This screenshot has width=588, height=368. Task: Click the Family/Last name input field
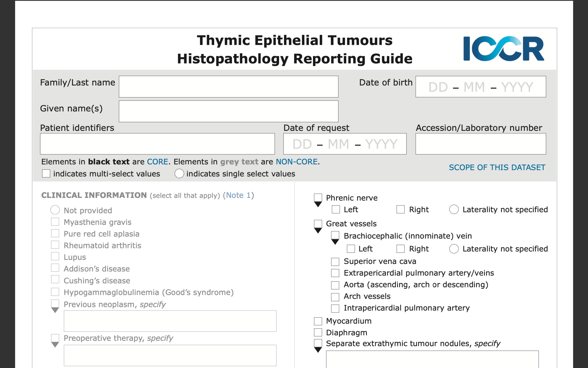(228, 86)
